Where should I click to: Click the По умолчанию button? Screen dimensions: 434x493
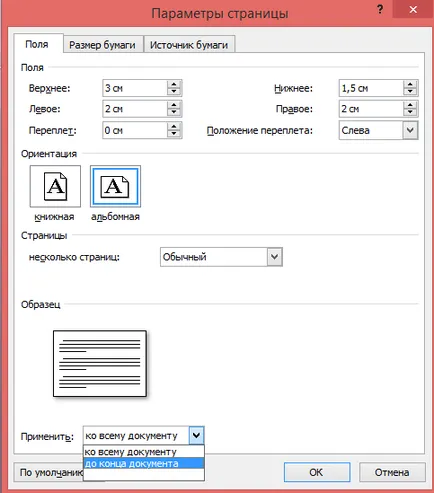49,472
